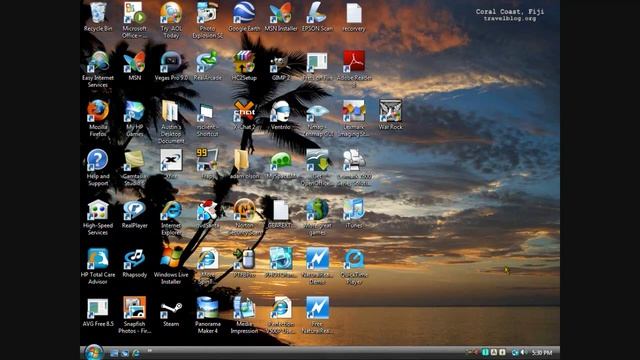Click the Internet Explorer quick launch icon

pyautogui.click(x=136, y=353)
